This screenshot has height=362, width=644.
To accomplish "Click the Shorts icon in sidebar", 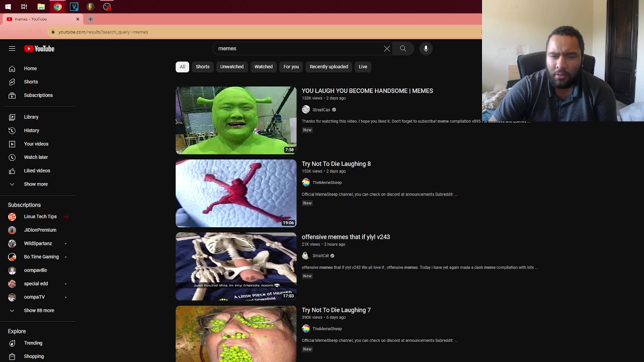I will 12,82.
